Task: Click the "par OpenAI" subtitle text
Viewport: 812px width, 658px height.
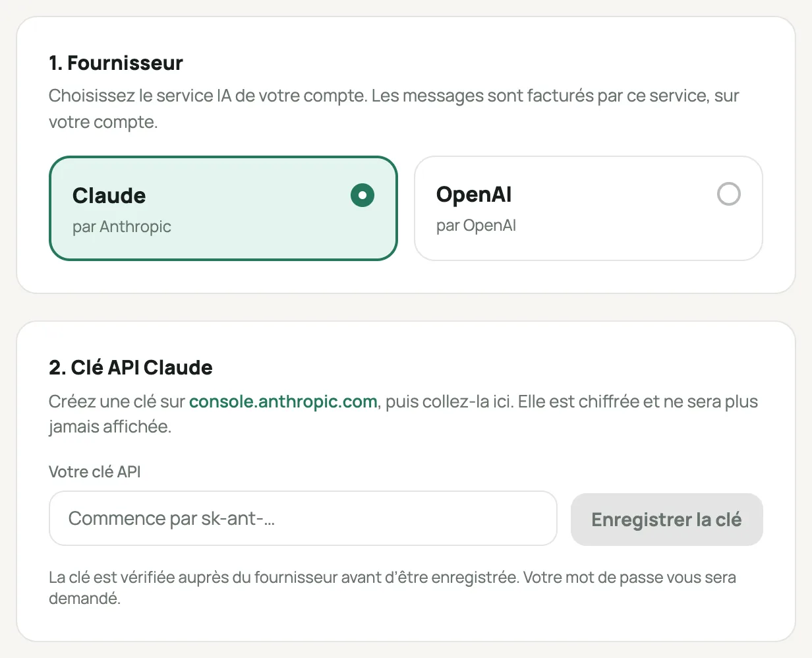Action: [476, 225]
